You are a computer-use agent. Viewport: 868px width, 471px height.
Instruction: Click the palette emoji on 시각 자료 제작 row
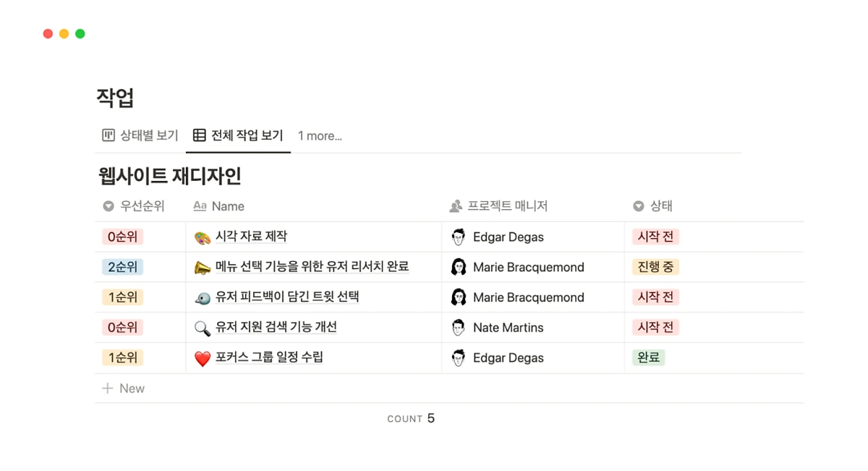203,237
